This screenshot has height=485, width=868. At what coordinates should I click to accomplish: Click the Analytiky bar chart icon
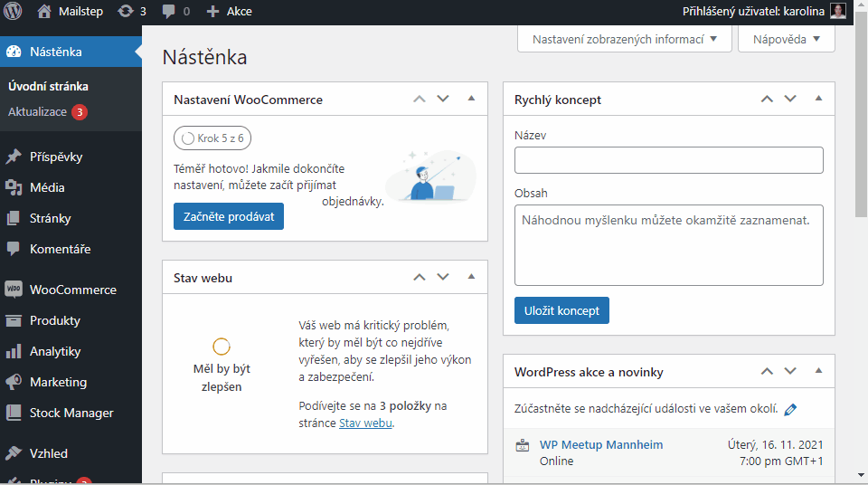[14, 351]
